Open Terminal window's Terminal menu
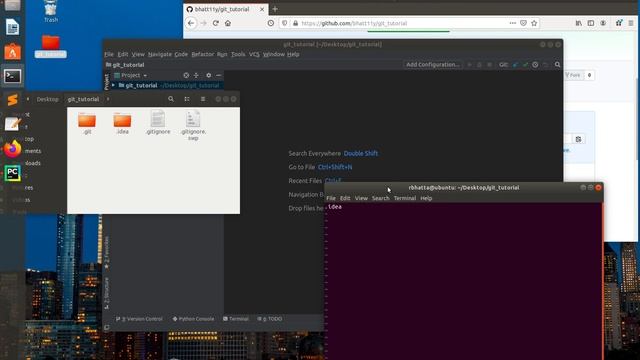640x360 pixels. point(404,198)
